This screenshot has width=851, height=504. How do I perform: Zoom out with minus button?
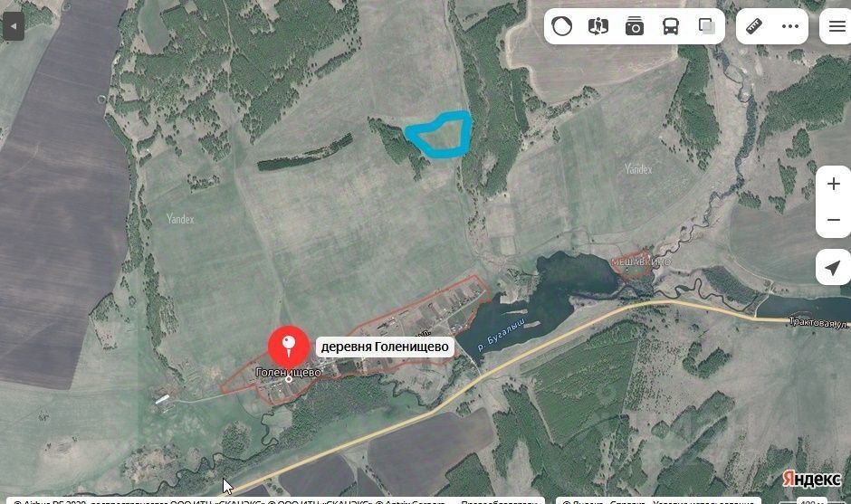[x=834, y=220]
